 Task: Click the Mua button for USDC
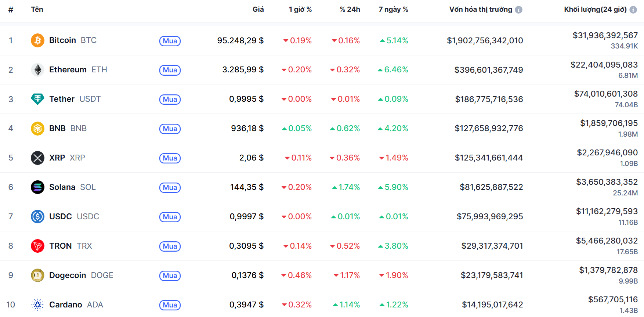point(170,217)
